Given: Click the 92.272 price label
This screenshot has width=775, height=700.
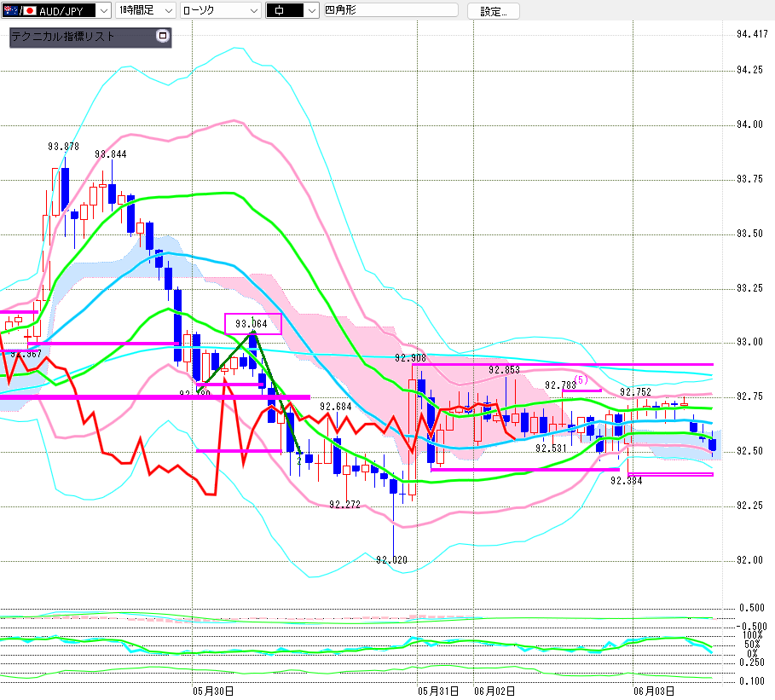Looking at the screenshot, I should coord(344,504).
